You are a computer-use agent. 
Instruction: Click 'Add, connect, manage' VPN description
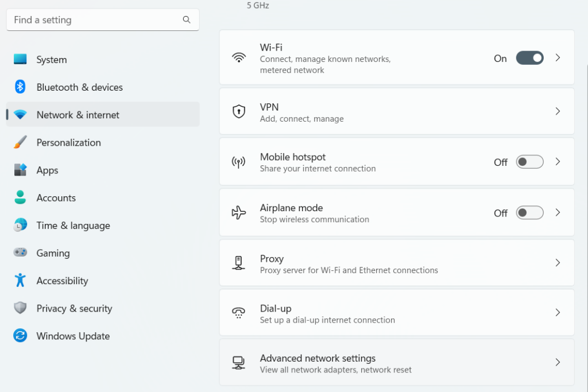click(x=301, y=119)
